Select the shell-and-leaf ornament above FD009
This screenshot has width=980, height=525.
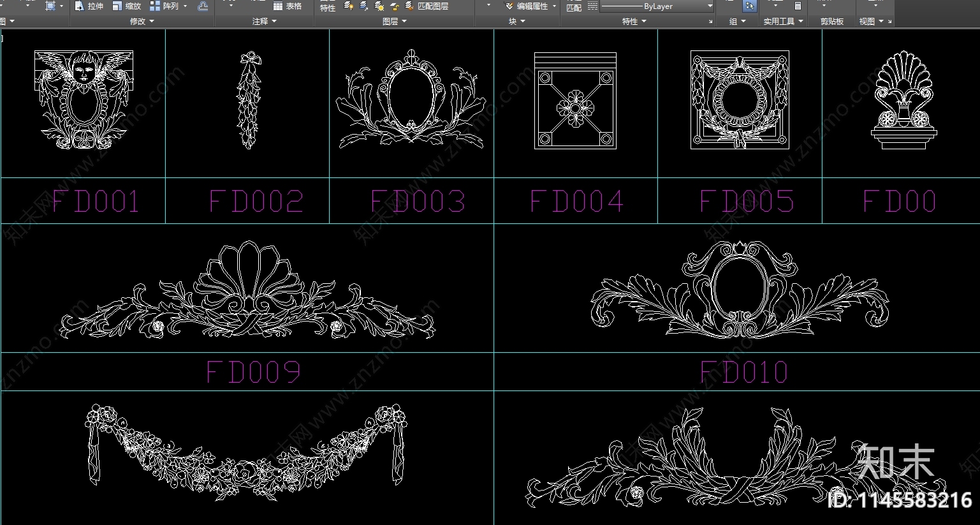[x=247, y=290]
